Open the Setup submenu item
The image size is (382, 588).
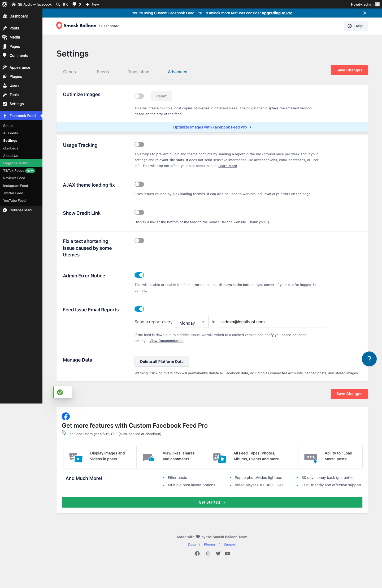(x=21, y=126)
